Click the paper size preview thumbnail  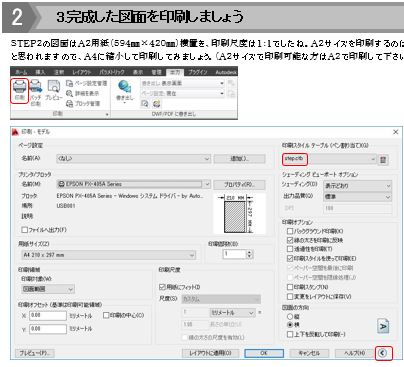click(239, 213)
